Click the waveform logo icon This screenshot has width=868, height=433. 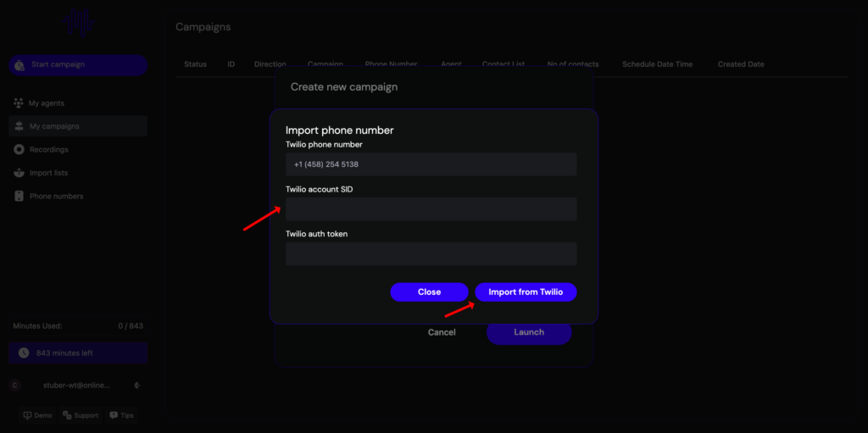coord(79,23)
